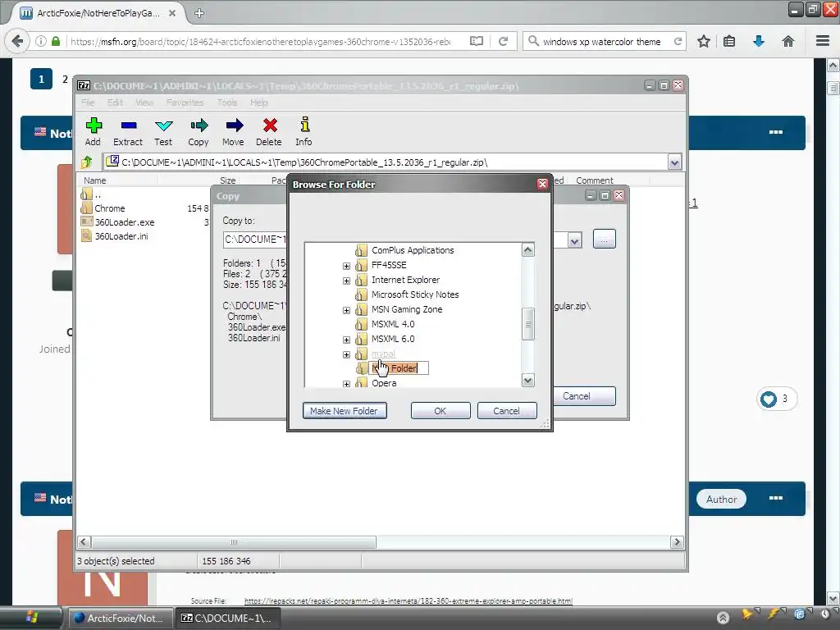
Task: Click Cancel in Browse For Folder dialog
Action: (x=507, y=411)
